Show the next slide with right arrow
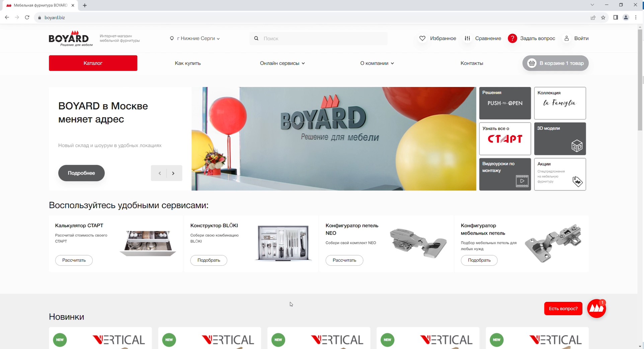This screenshot has height=349, width=644. pyautogui.click(x=173, y=173)
